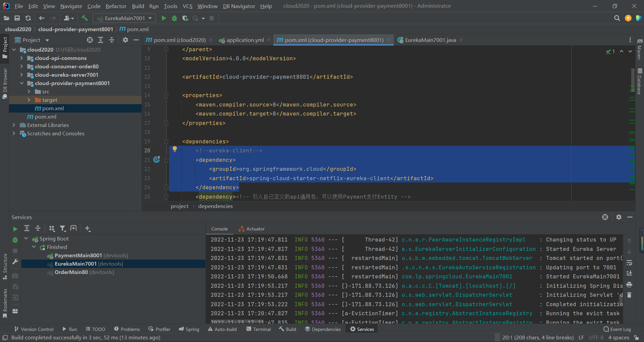Click the Save All toolbar icon

click(17, 18)
